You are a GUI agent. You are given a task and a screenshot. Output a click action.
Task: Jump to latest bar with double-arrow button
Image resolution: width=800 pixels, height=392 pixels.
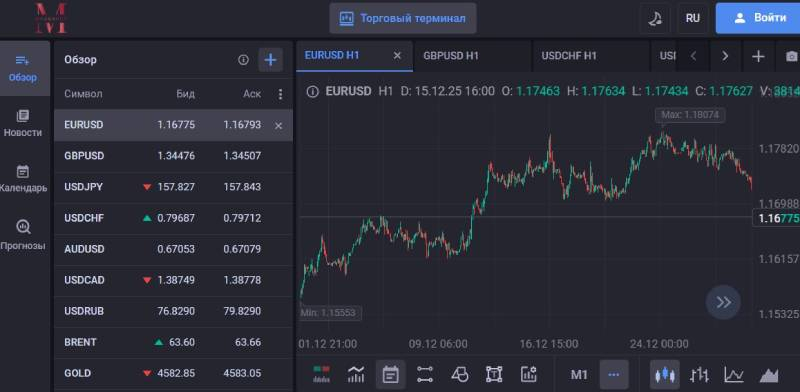coord(723,302)
